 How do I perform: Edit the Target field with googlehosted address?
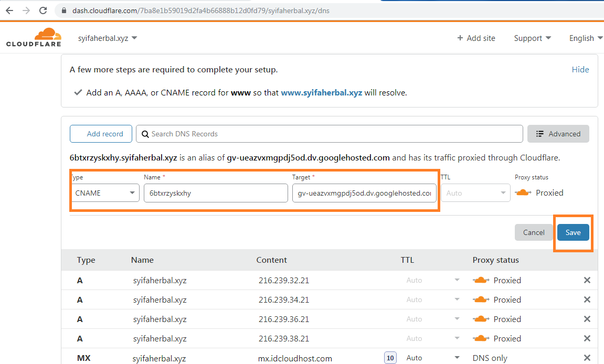364,193
